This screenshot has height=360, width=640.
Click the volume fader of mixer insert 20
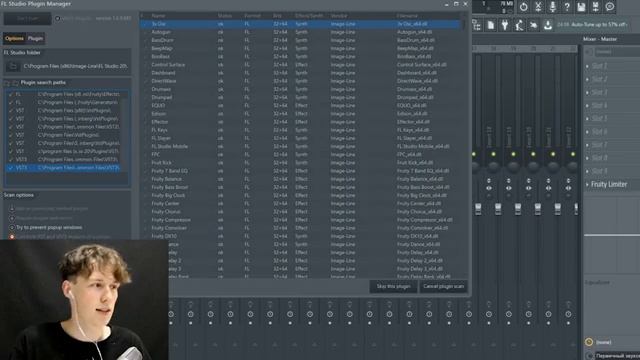click(x=538, y=209)
